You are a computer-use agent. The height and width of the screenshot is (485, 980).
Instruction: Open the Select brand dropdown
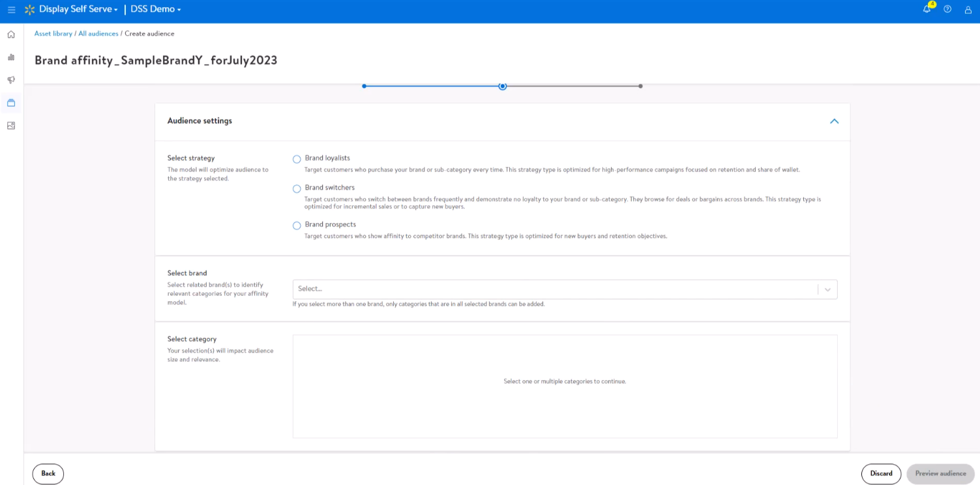pos(564,289)
